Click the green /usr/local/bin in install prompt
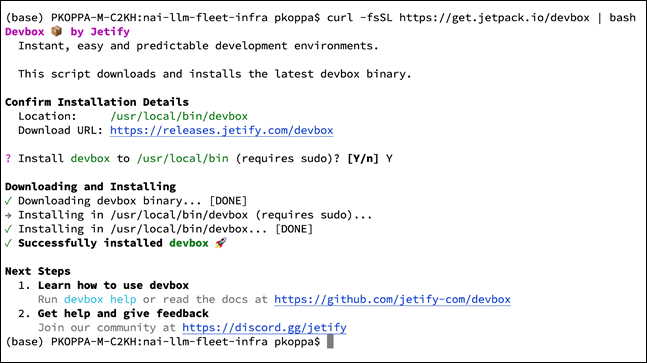The image size is (647, 363). (x=182, y=158)
